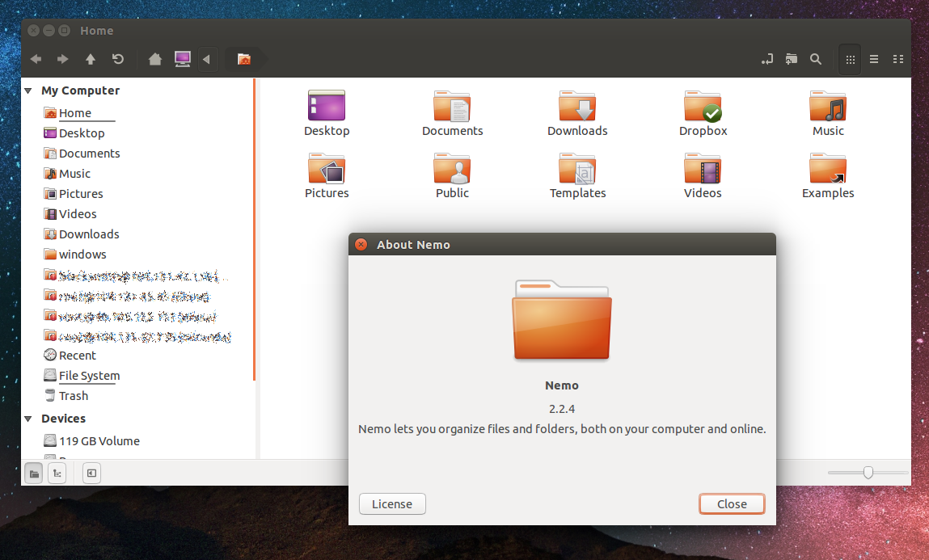Select the Downloads folder icon in main pane
929x560 pixels.
577,114
